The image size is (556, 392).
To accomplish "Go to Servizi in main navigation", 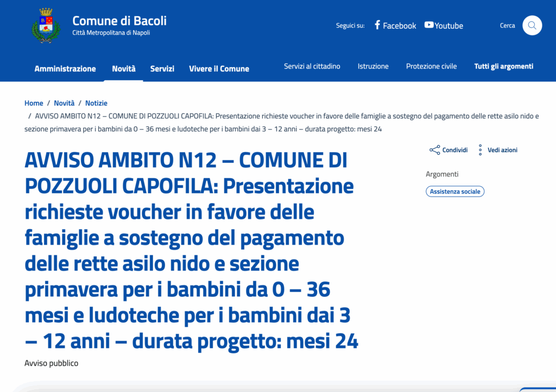I will [x=162, y=68].
